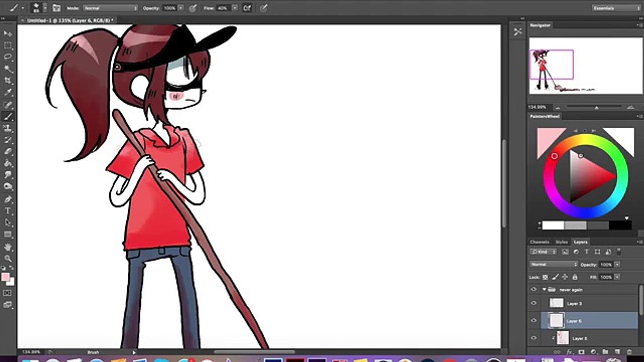Add a layer mask

[582, 352]
